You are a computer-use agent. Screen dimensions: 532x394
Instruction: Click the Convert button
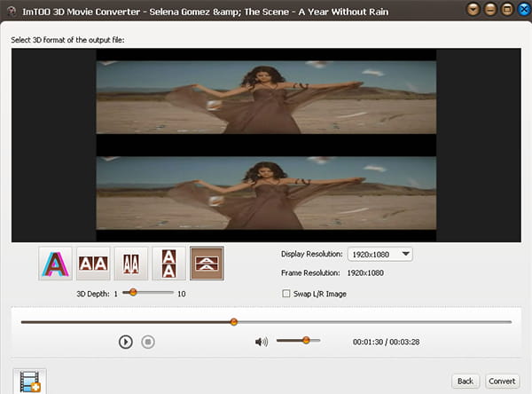502,381
